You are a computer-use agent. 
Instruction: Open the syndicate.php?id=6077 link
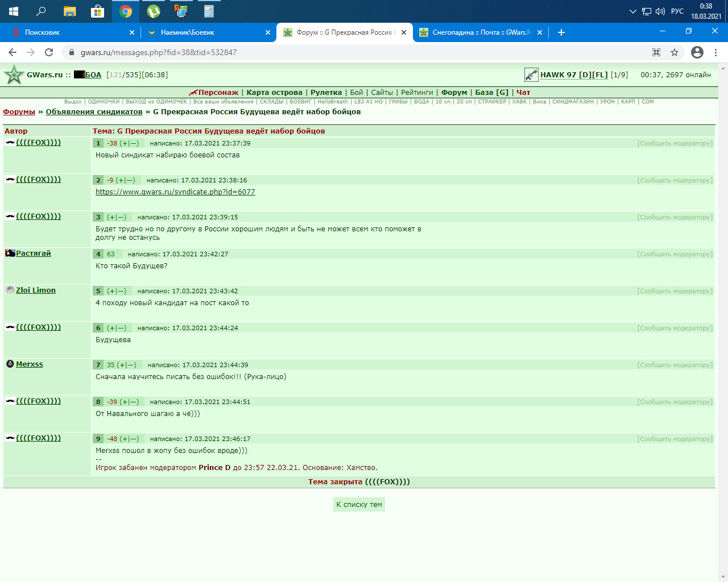(x=175, y=192)
